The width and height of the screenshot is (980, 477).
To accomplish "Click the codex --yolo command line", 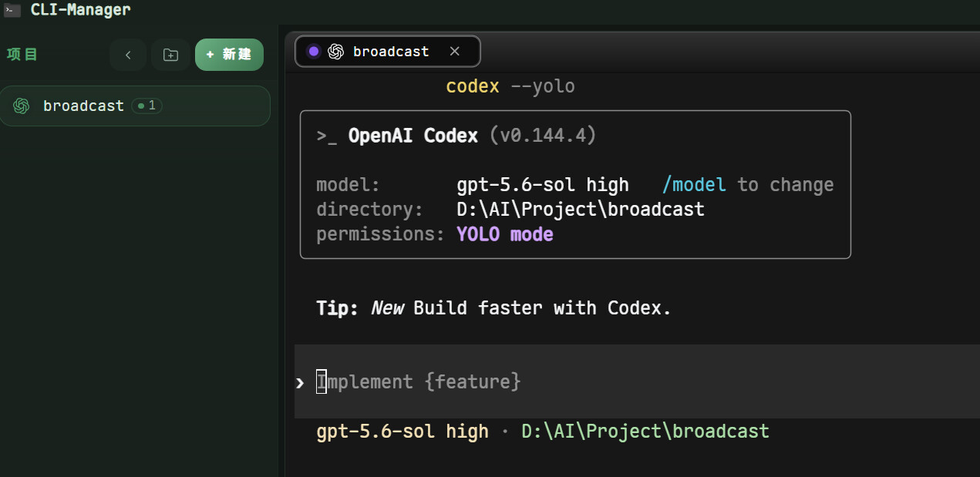I will [x=510, y=86].
